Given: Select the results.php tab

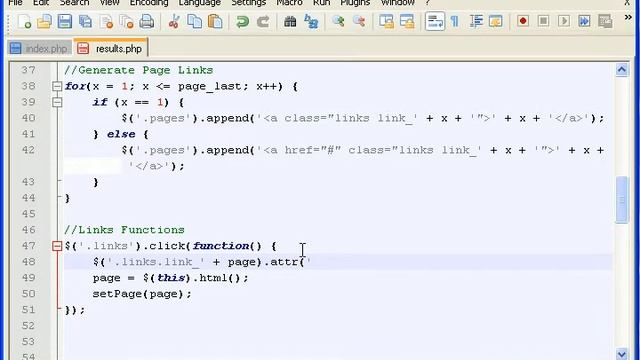Looking at the screenshot, I should (x=111, y=48).
